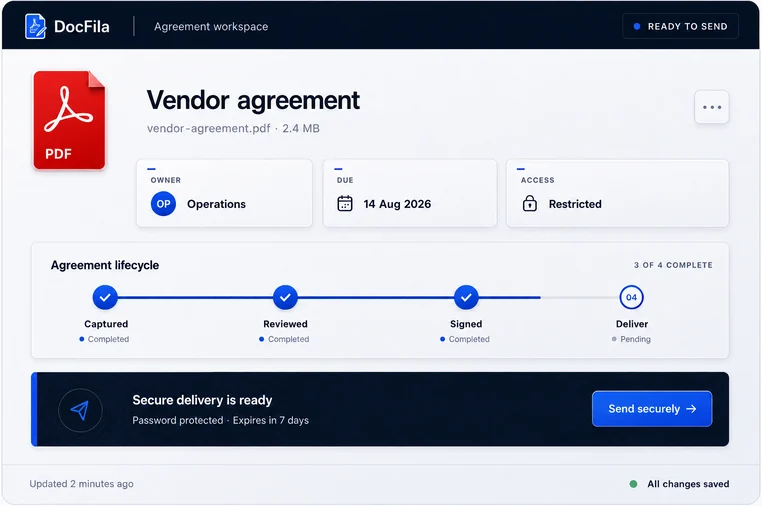Screen dimensions: 762x506
Task: Click the DocFila logo icon
Action: tap(35, 26)
